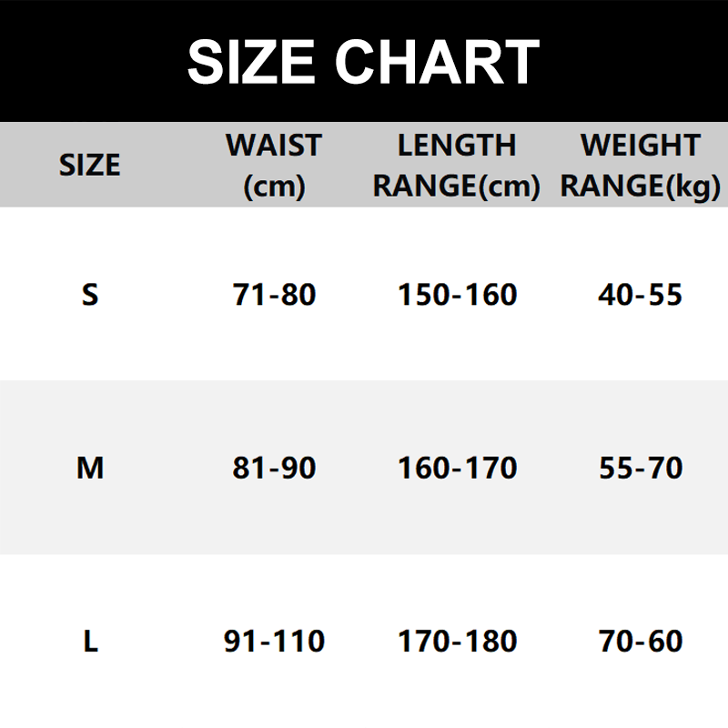The height and width of the screenshot is (728, 728).
Task: Click waist value 81-90
Action: tap(274, 468)
